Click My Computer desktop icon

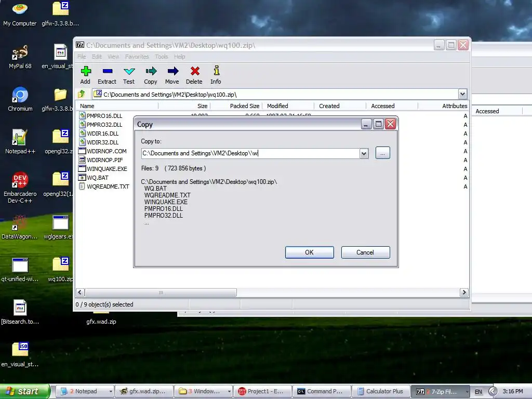pos(20,14)
